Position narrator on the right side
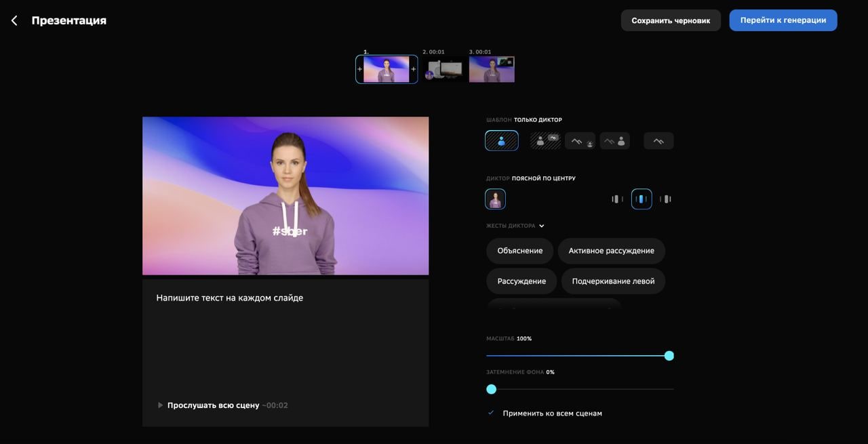 666,199
